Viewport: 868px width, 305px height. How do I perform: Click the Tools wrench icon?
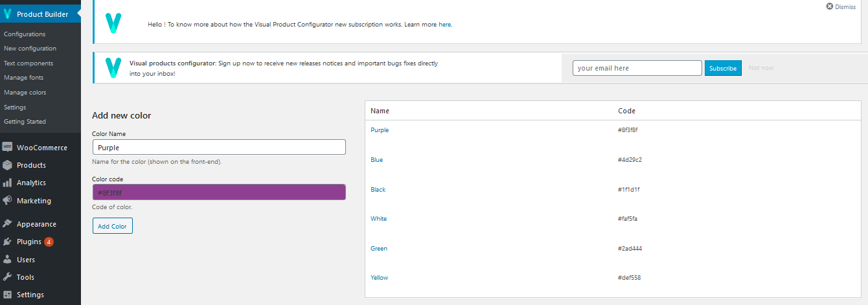coord(7,277)
